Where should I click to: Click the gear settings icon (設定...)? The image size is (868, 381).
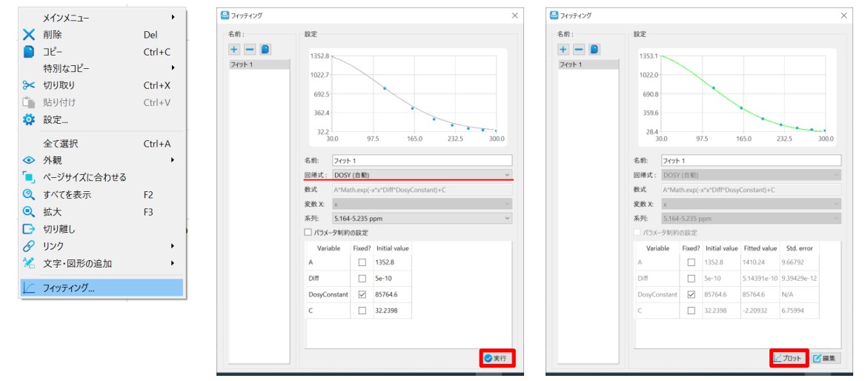pos(29,119)
